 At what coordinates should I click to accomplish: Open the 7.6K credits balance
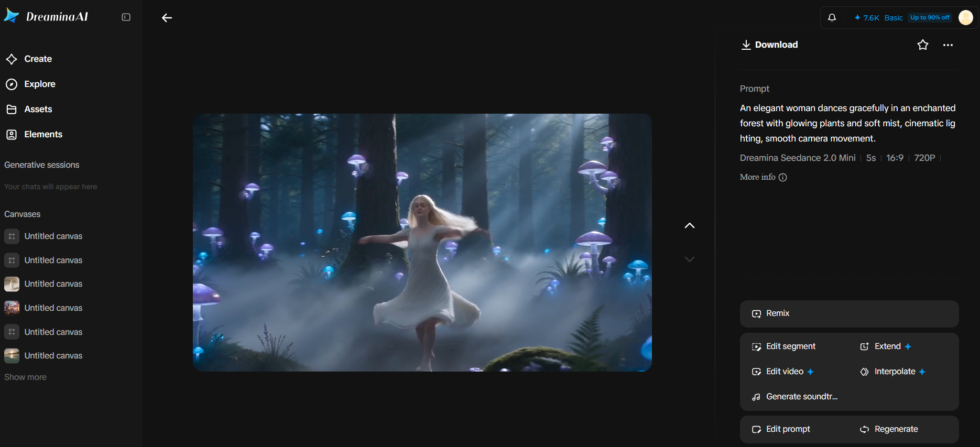[867, 18]
